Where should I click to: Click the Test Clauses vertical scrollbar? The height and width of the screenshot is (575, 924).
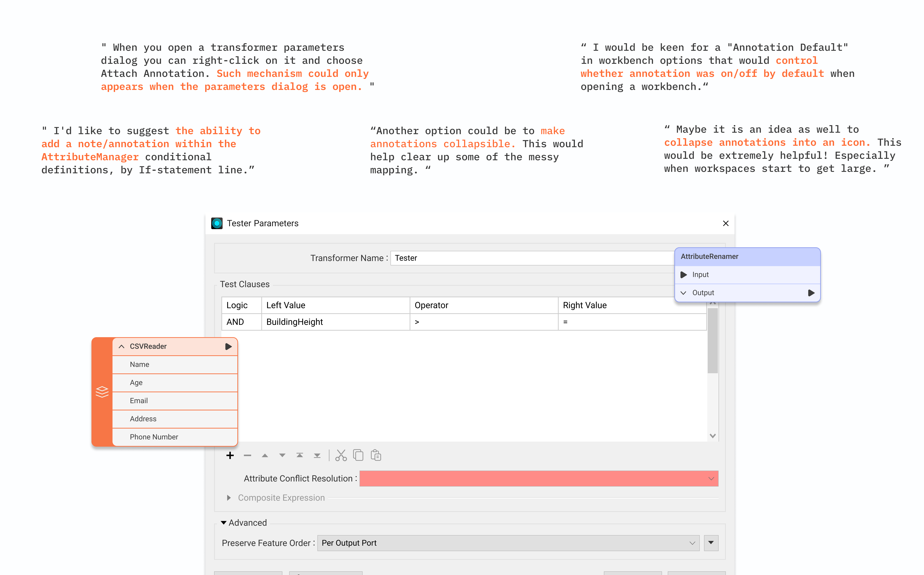(712, 340)
